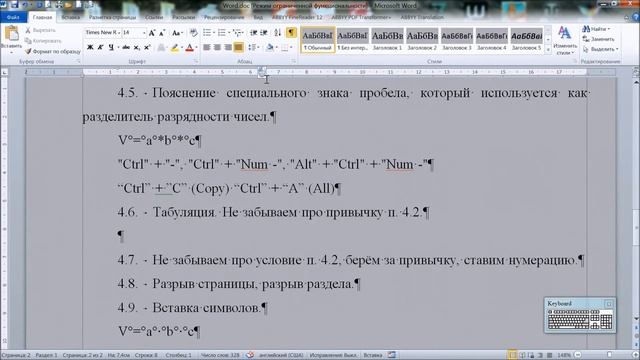Viewport: 640px width, 360px height.
Task: Click the spell check icon in status bar
Action: 250,355
